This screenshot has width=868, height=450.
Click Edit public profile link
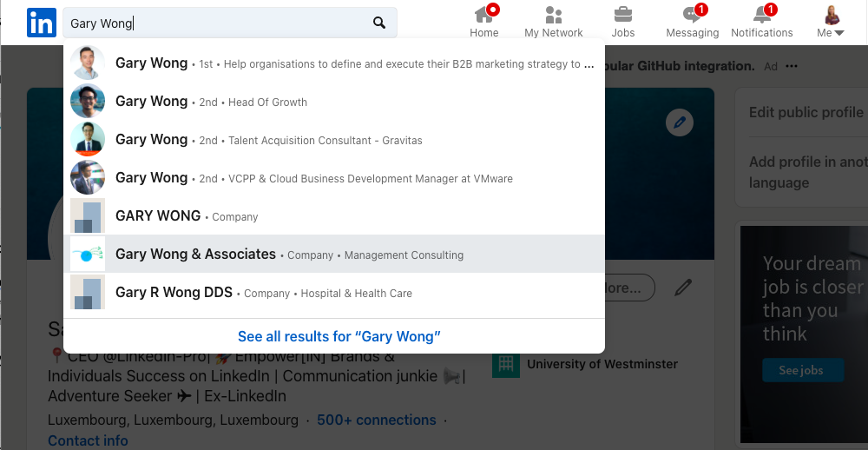(806, 113)
